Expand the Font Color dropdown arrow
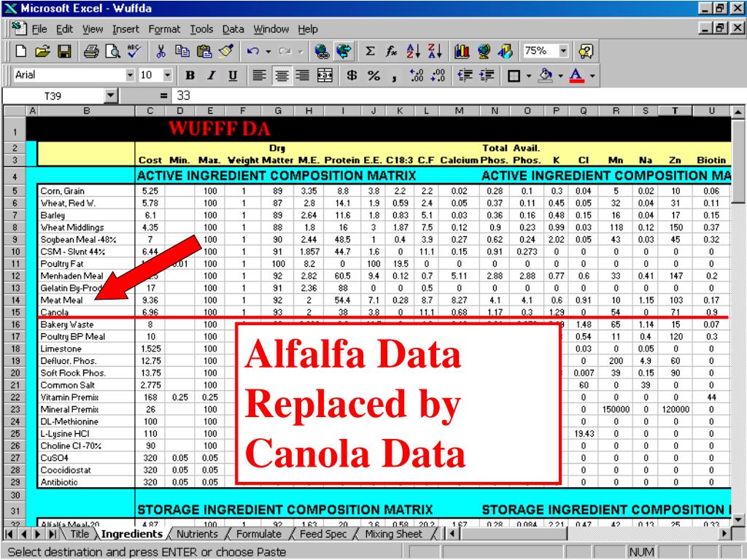 (592, 75)
